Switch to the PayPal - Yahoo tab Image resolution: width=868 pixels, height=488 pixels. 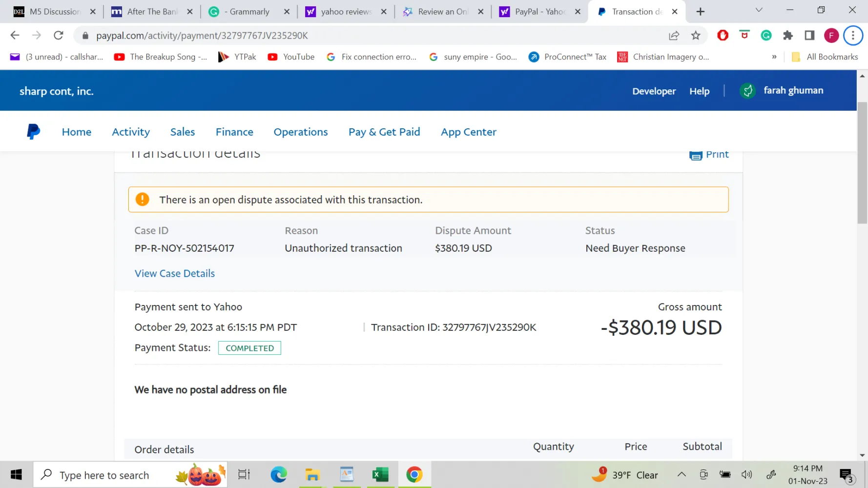coord(539,12)
